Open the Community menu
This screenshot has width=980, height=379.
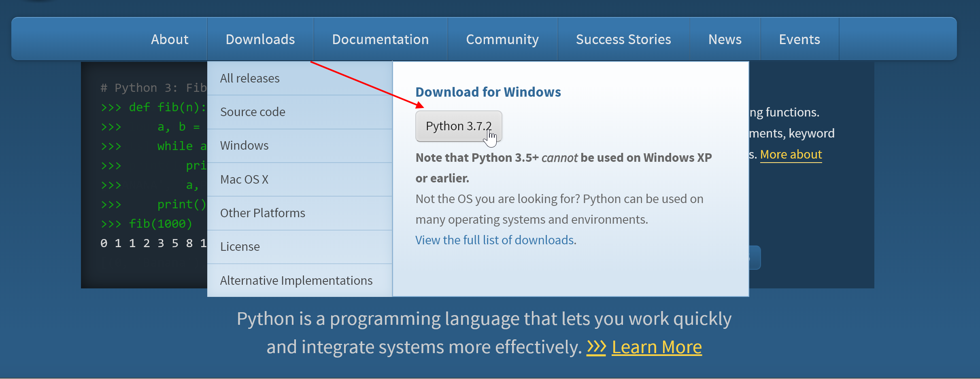point(502,39)
